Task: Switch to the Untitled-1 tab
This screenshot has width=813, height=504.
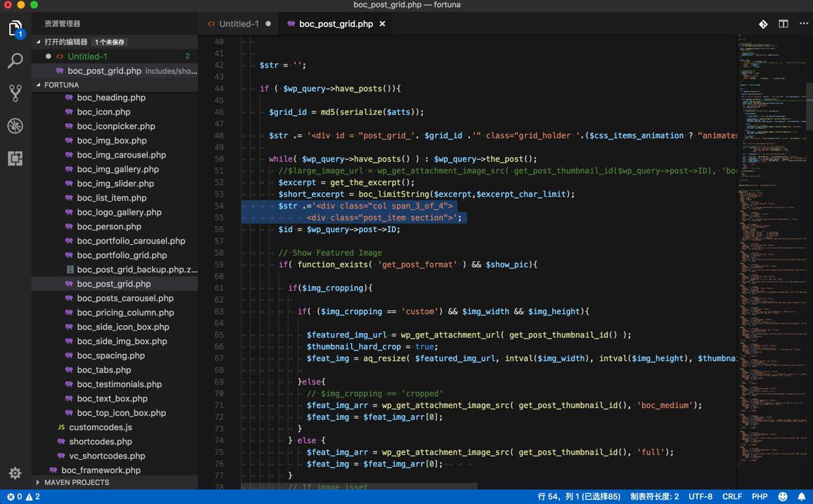Action: pos(239,23)
